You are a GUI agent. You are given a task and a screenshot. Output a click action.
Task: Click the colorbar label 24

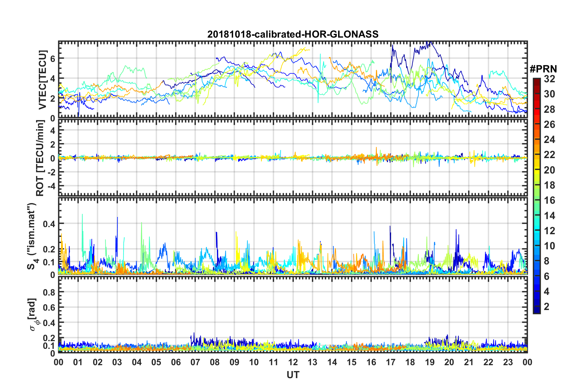[549, 140]
